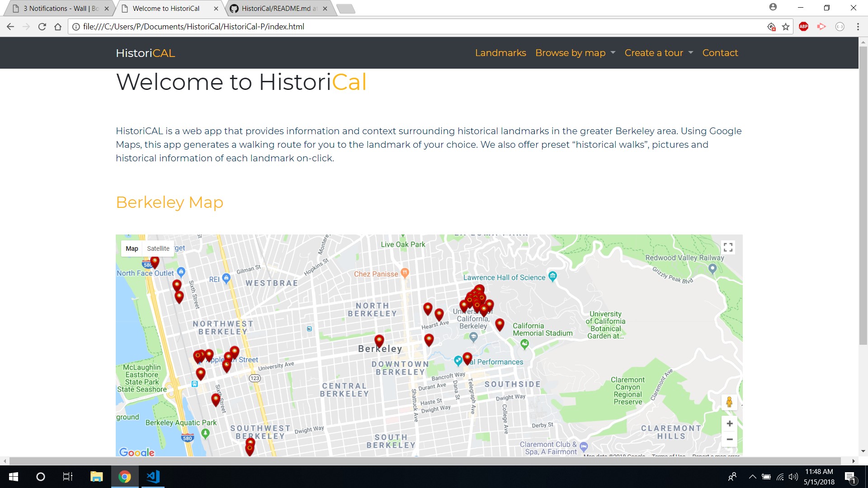Open the Contact page
Screen dimensions: 868x488
pos(720,53)
